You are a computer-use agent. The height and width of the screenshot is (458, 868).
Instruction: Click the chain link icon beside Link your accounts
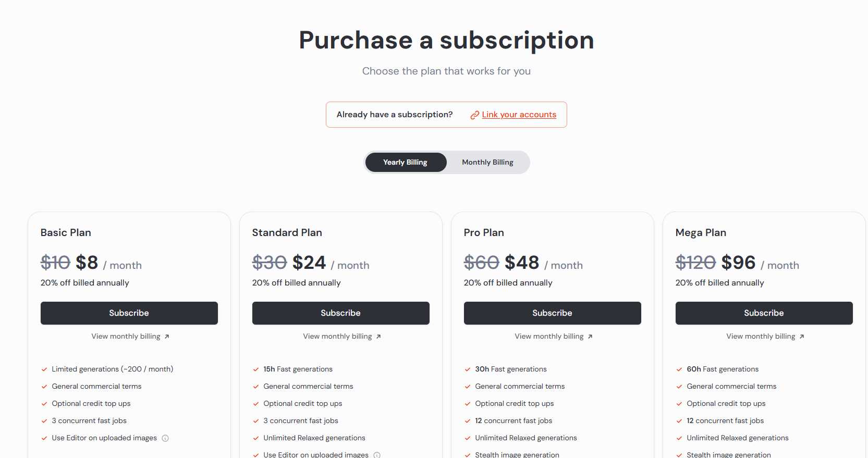click(474, 115)
